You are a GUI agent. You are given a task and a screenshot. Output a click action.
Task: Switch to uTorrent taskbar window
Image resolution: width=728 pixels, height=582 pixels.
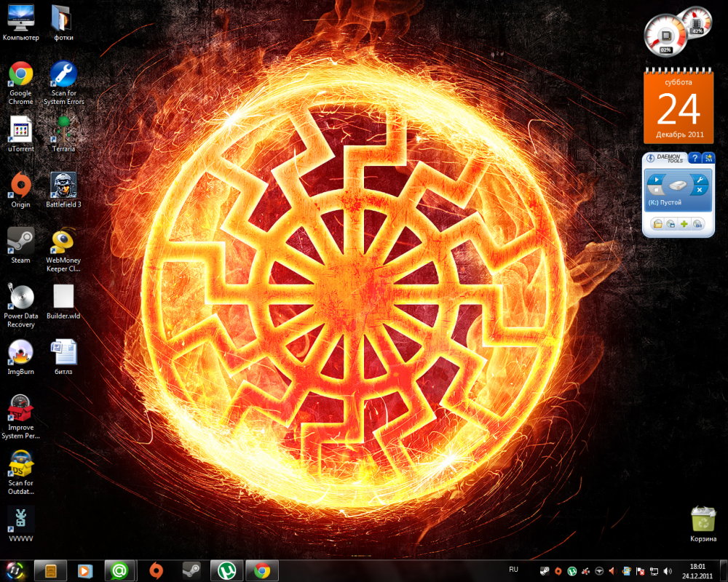pyautogui.click(x=226, y=571)
